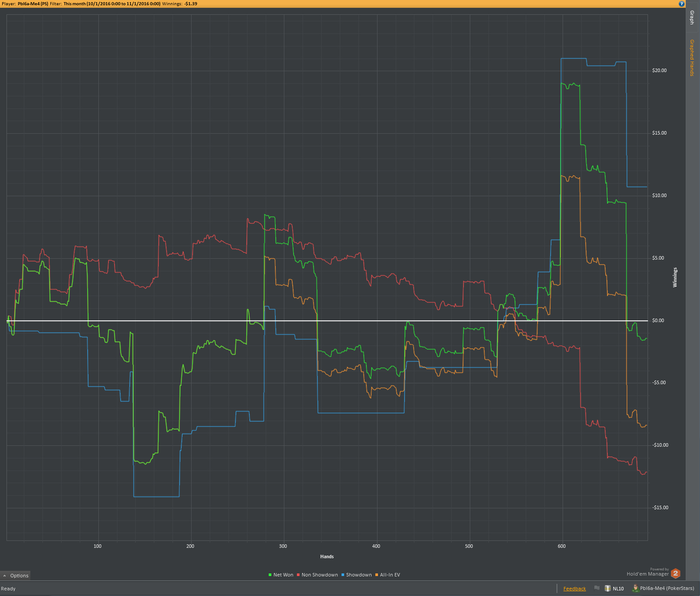Screen dimensions: 700x596
Task: Click the $0.00 axis label
Action: coord(658,321)
